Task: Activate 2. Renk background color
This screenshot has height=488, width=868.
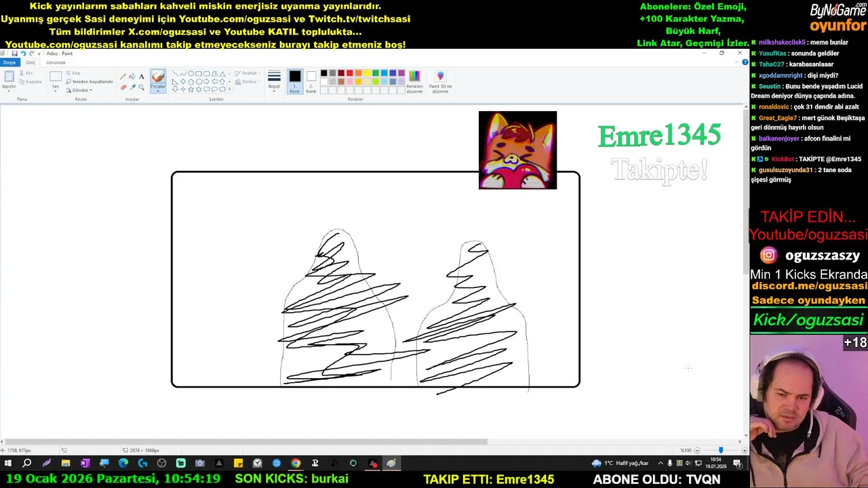Action: [x=311, y=81]
